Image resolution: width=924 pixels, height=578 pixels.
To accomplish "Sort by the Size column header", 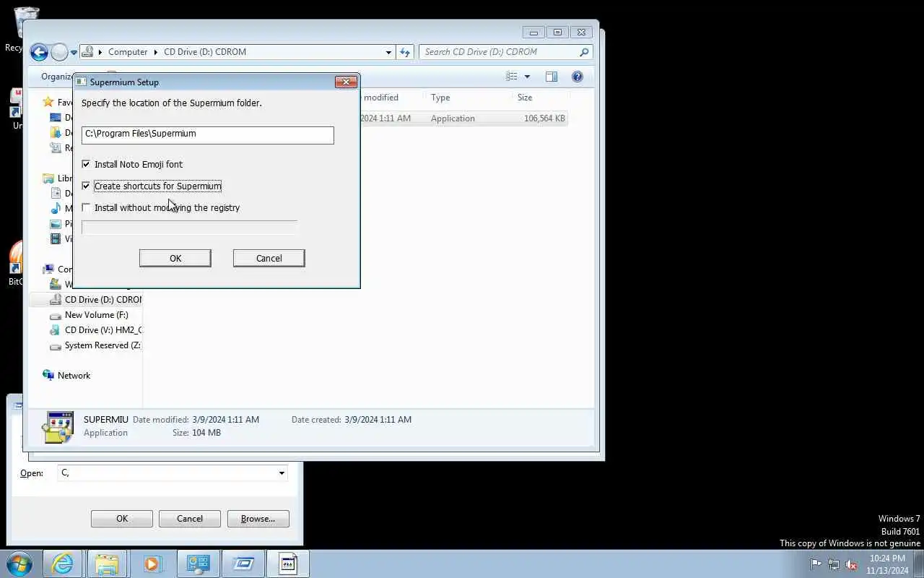I will click(x=525, y=98).
